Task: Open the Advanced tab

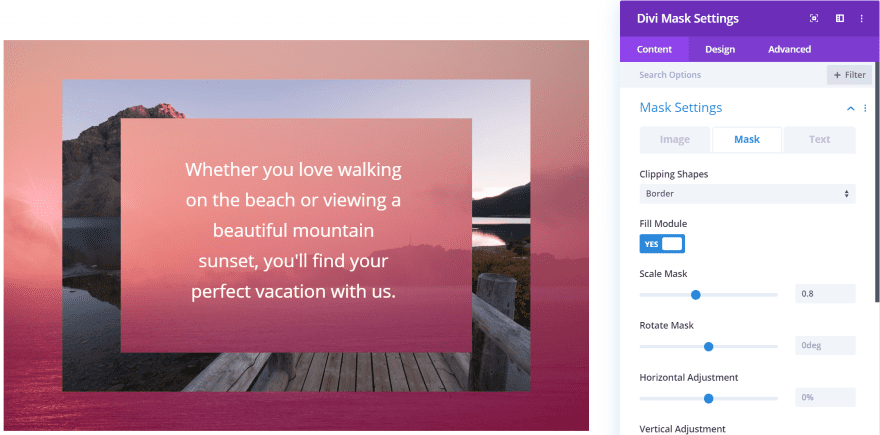Action: 789,49
